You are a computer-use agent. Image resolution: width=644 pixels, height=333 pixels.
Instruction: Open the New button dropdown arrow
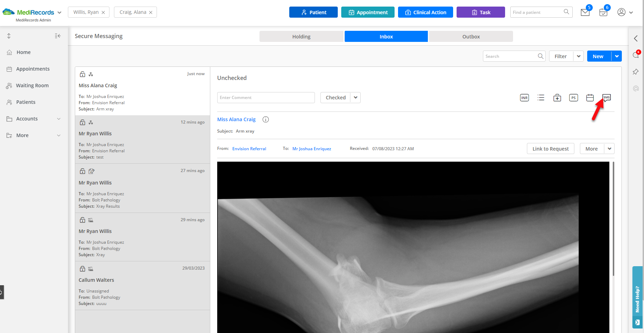(x=617, y=56)
